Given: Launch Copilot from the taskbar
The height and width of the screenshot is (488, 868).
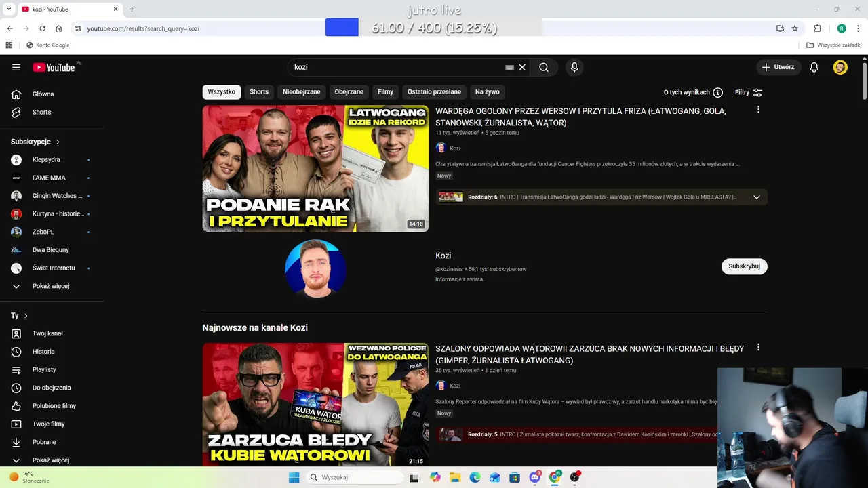Looking at the screenshot, I should (435, 477).
